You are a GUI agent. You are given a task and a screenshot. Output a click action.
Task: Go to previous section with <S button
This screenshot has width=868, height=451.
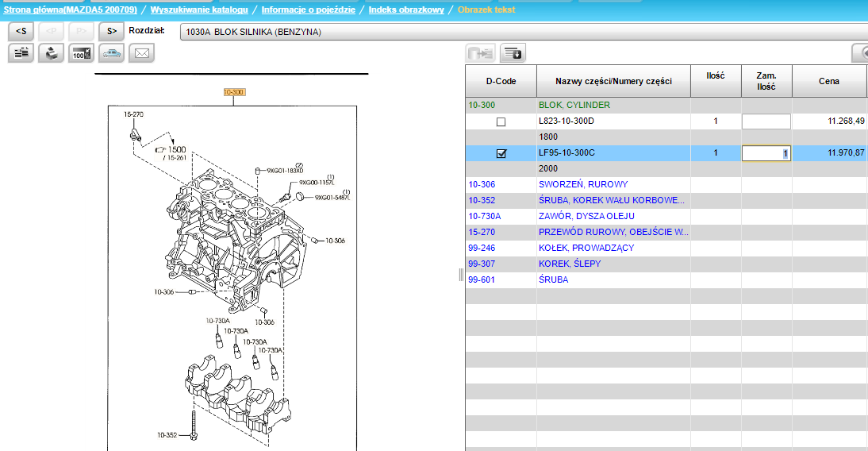tap(21, 31)
